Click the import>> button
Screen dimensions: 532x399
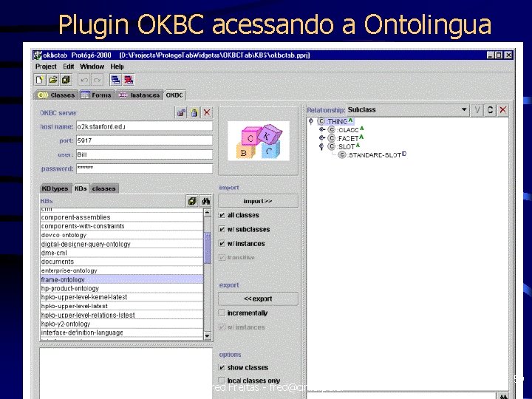pyautogui.click(x=258, y=201)
